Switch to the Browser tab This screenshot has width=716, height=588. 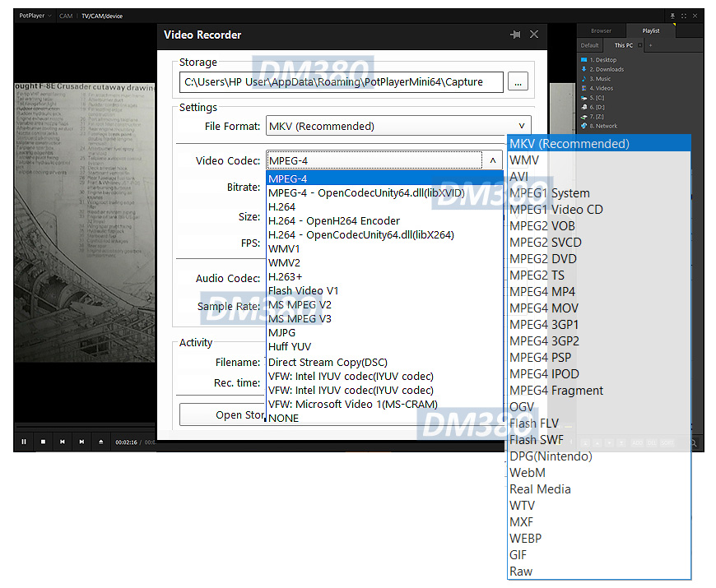[x=602, y=30]
